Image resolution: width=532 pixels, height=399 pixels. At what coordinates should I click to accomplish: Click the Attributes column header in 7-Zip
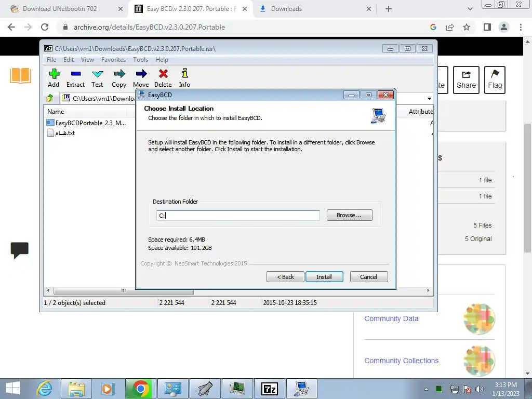coord(420,112)
